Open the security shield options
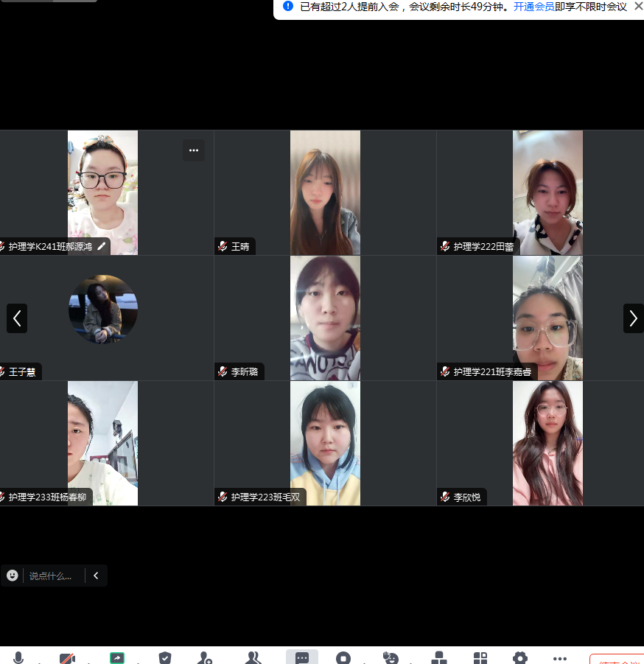 coord(165,657)
